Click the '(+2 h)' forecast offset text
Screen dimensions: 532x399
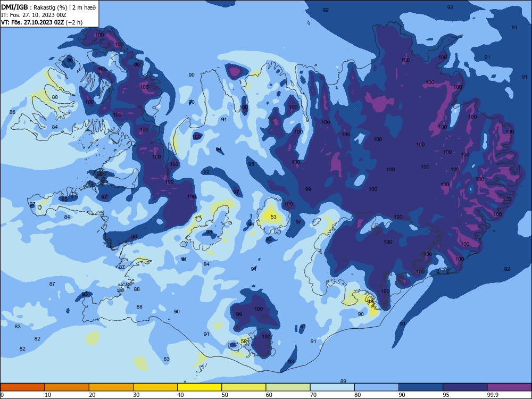tap(74, 22)
